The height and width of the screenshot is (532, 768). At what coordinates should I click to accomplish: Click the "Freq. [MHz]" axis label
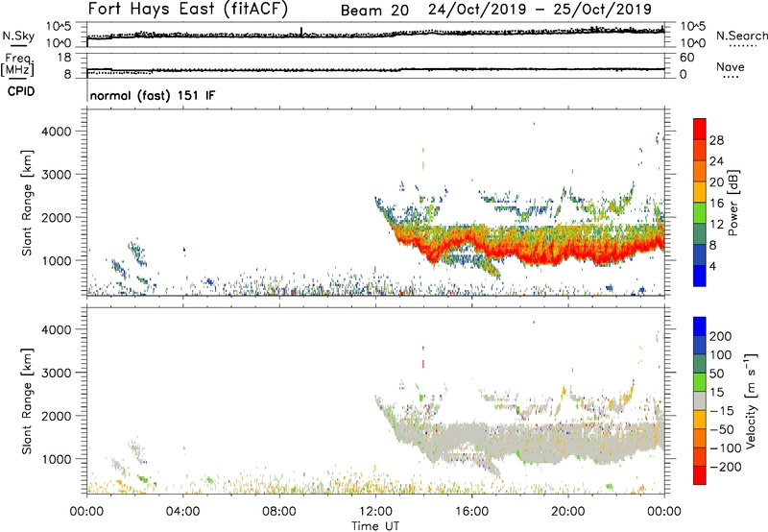pos(17,64)
